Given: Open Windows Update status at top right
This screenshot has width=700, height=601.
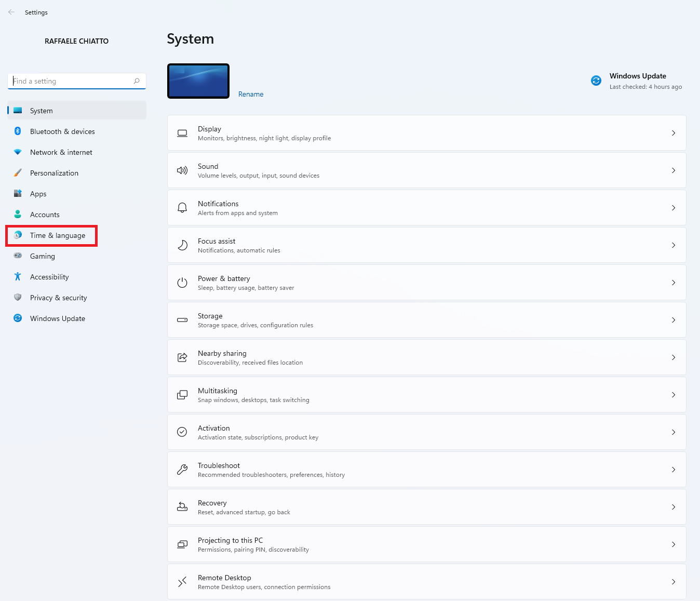Looking at the screenshot, I should point(637,81).
